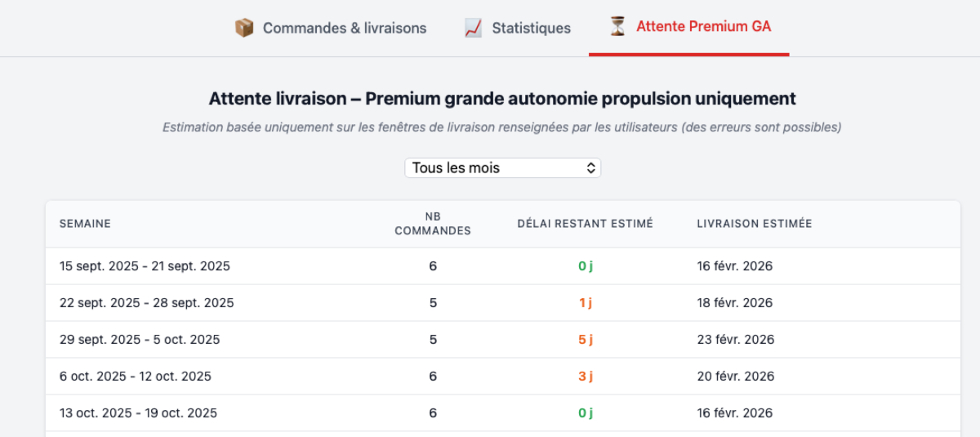Select the 6 oct. – 12 oct. row
Image resolution: width=980 pixels, height=437 pixels.
(136, 377)
